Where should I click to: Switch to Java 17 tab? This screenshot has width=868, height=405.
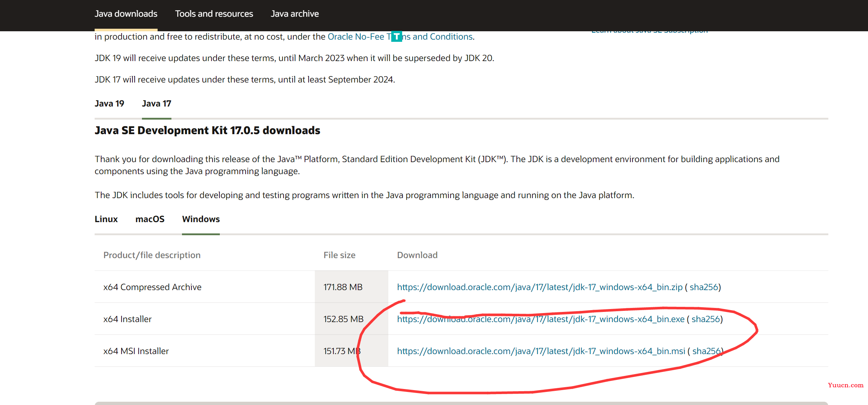pos(156,104)
